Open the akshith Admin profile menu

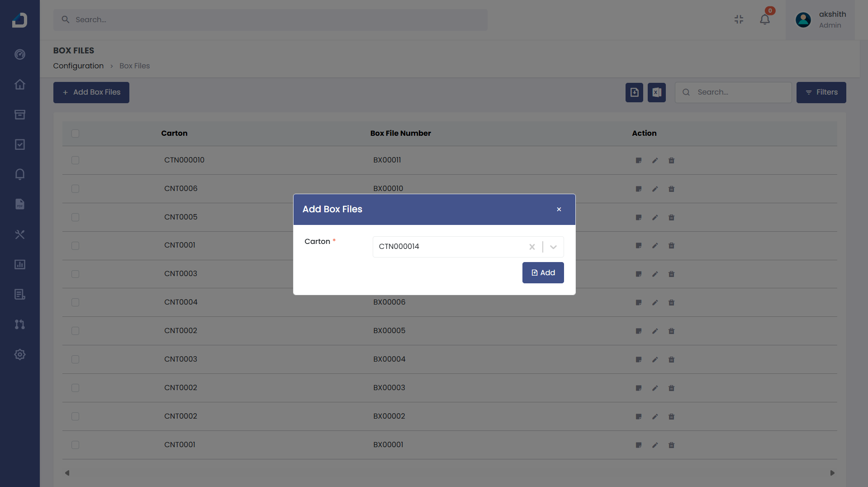(x=820, y=20)
